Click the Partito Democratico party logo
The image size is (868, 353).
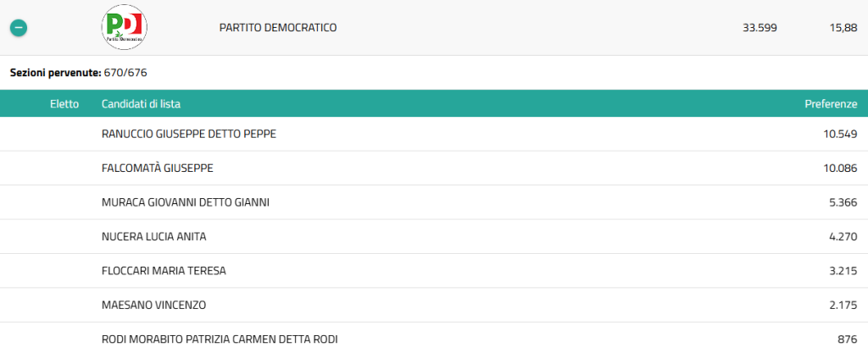pos(123,26)
